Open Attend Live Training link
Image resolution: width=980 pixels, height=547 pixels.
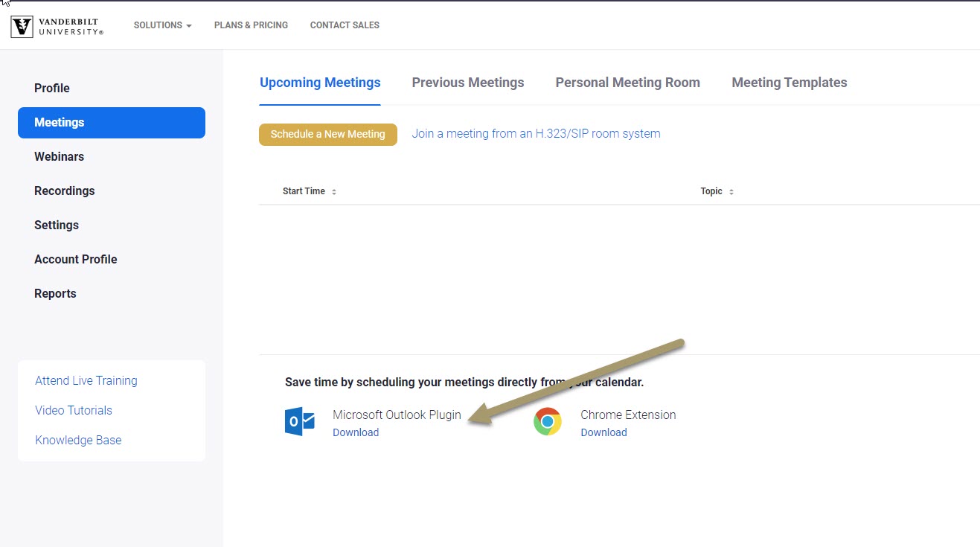coord(86,380)
